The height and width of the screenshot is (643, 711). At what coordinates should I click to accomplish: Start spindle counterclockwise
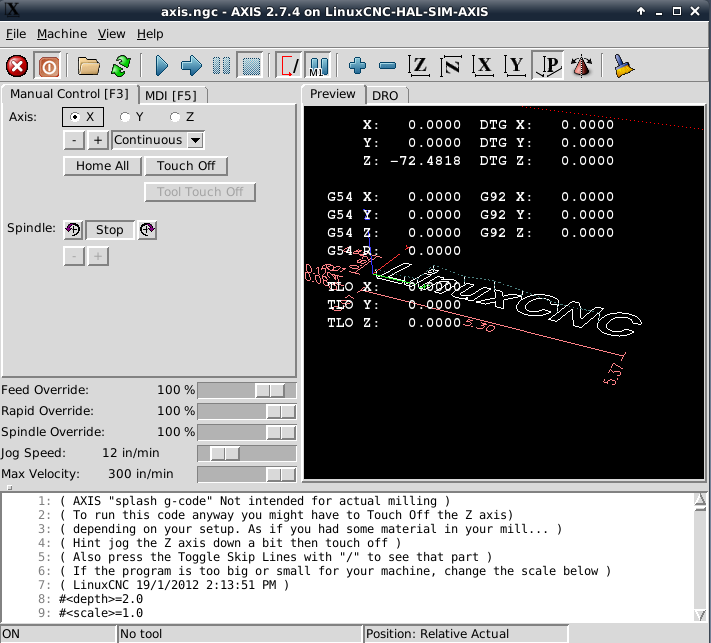tap(73, 229)
